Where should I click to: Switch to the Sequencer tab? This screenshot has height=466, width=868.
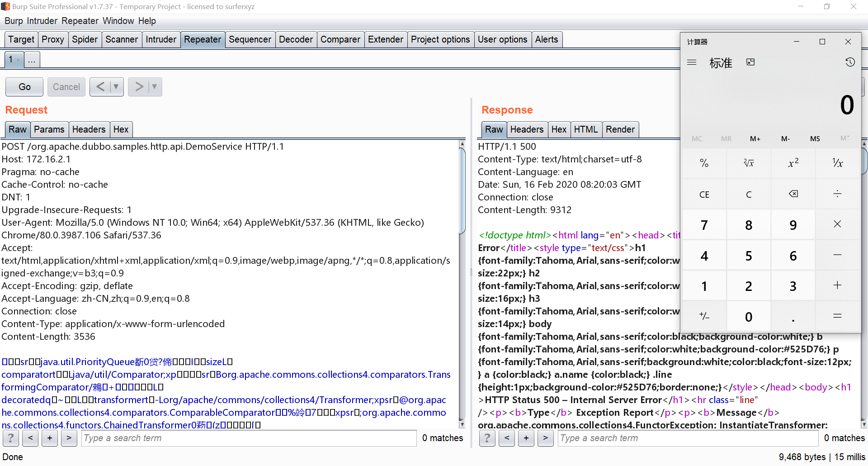coord(250,39)
